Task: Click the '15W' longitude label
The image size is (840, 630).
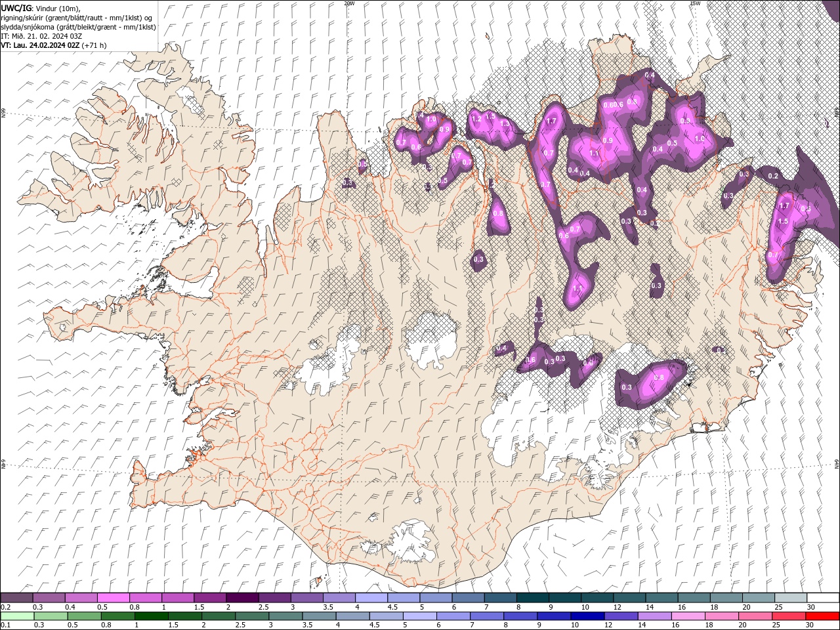Action: [695, 3]
